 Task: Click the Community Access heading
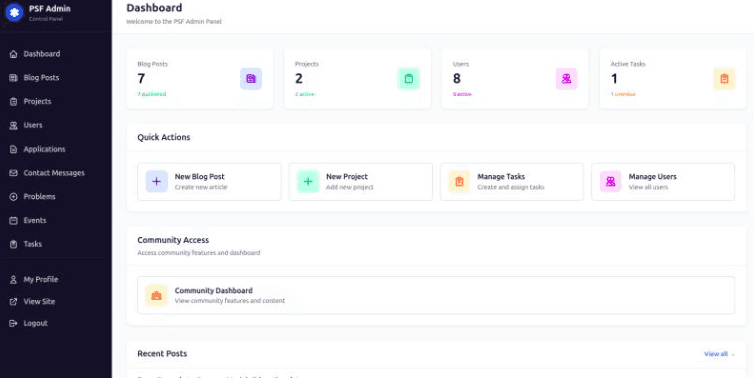(173, 240)
